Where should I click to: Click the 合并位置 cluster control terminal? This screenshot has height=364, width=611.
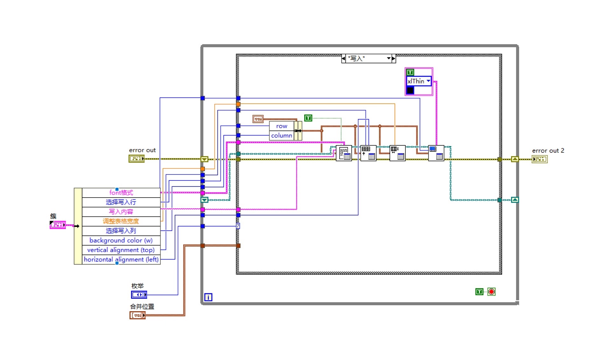click(137, 315)
